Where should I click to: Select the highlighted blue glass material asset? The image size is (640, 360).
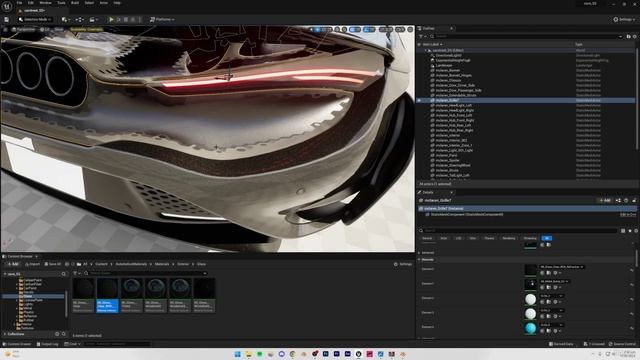click(x=107, y=295)
